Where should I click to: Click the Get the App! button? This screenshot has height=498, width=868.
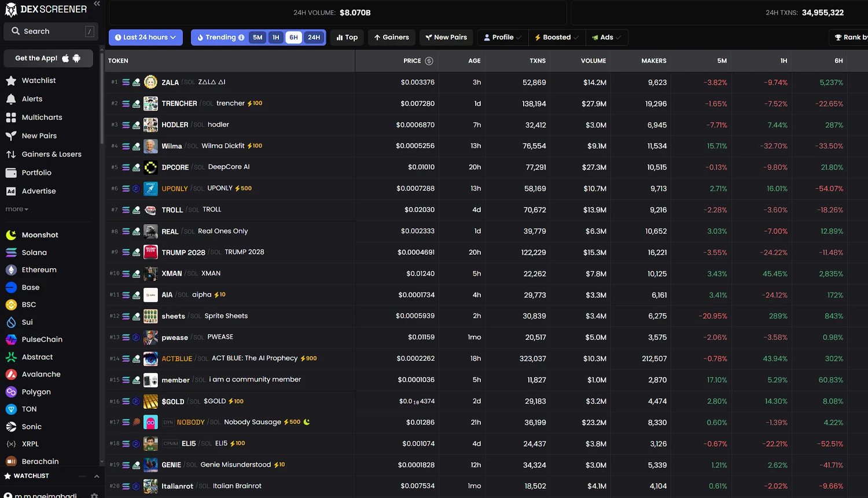point(49,58)
